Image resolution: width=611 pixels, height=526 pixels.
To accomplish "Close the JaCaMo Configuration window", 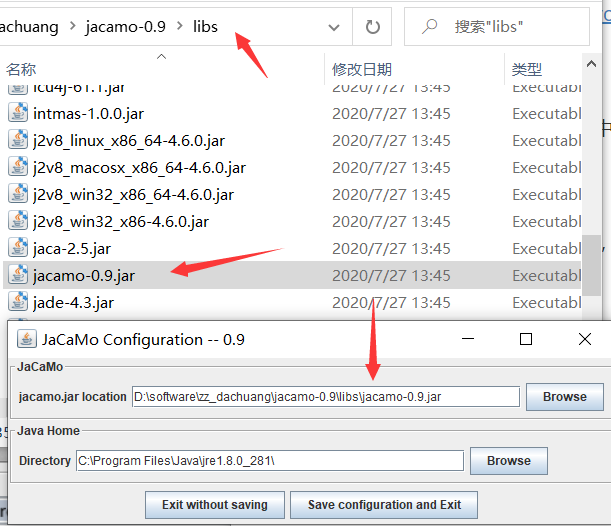I will pos(585,339).
